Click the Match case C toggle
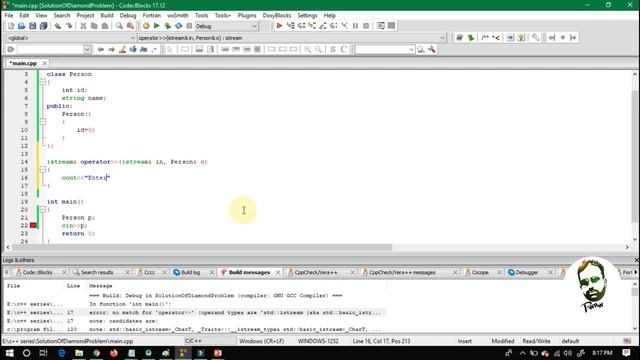 pos(344,49)
